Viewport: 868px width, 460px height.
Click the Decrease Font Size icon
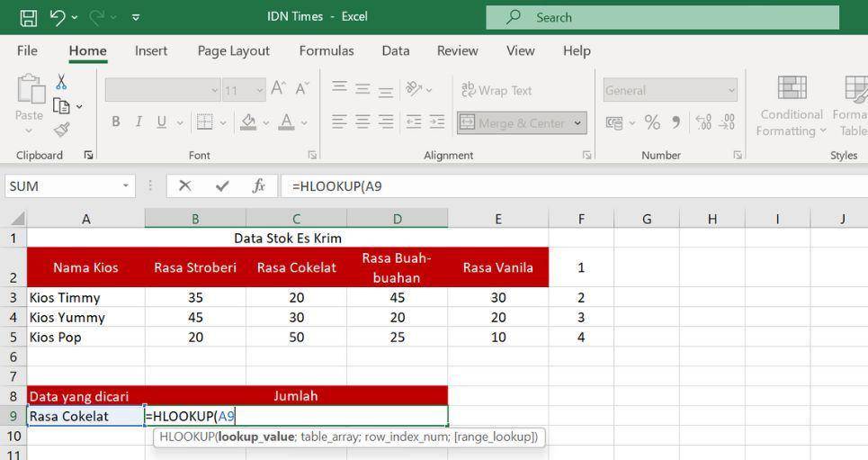click(x=301, y=89)
